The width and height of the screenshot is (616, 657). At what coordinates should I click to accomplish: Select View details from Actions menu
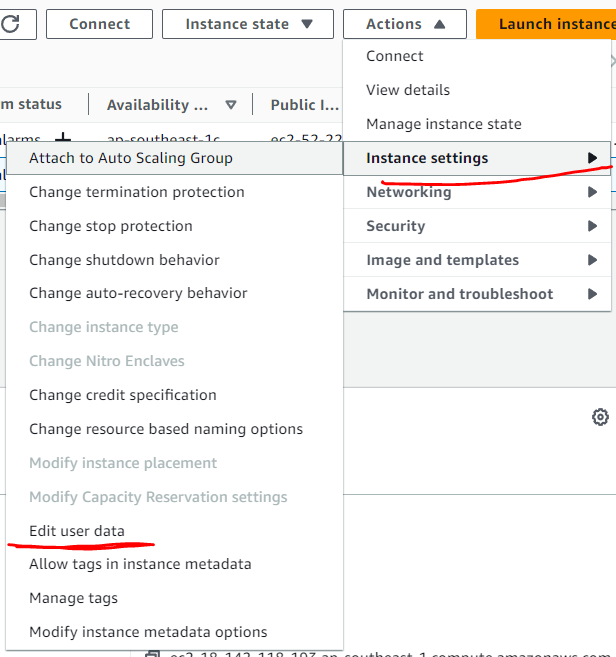[x=477, y=90]
